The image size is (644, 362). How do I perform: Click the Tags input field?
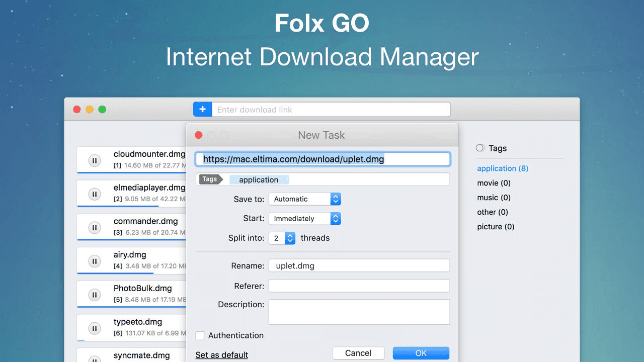click(x=323, y=179)
